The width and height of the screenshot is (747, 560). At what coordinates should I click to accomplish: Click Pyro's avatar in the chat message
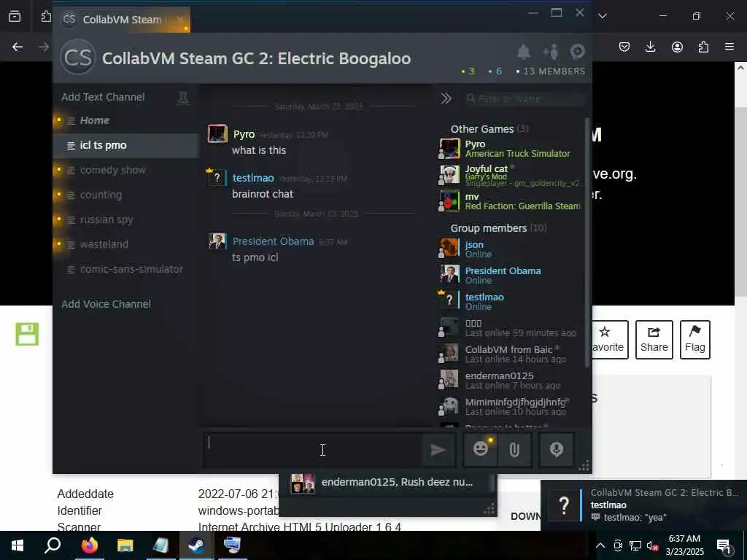217,134
